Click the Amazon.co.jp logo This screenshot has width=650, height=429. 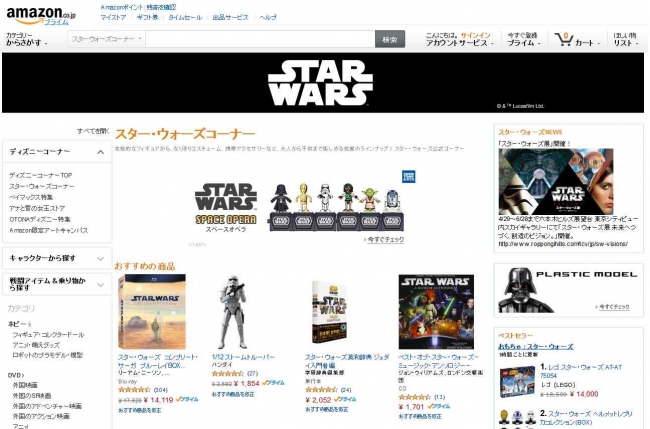tap(41, 16)
